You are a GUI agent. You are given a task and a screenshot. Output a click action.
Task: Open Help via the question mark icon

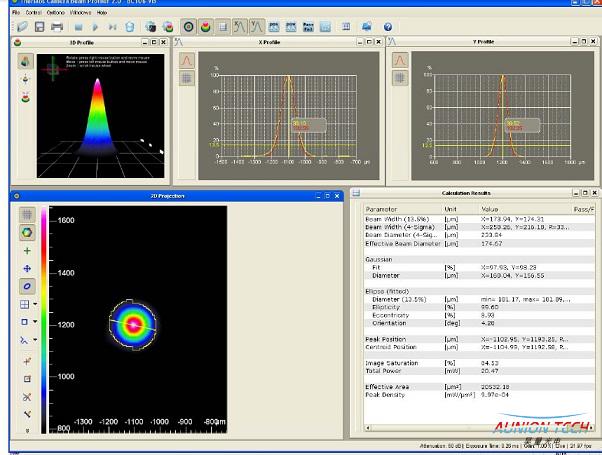(388, 27)
